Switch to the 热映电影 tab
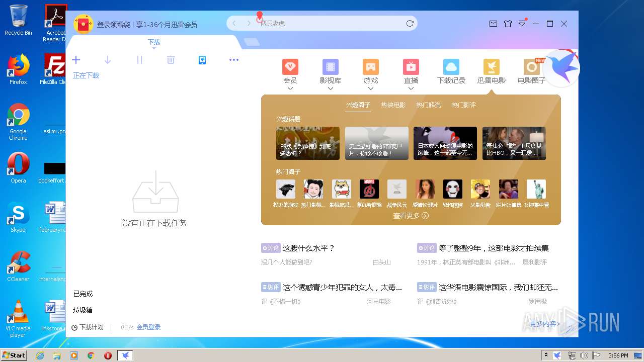 pyautogui.click(x=393, y=105)
